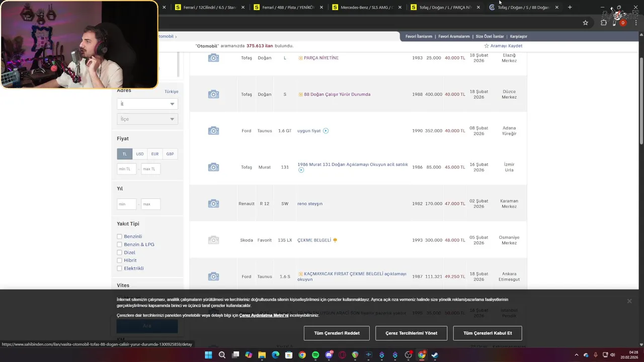Click the red extension badge icon in toolbar
The image size is (644, 362).
(x=622, y=23)
